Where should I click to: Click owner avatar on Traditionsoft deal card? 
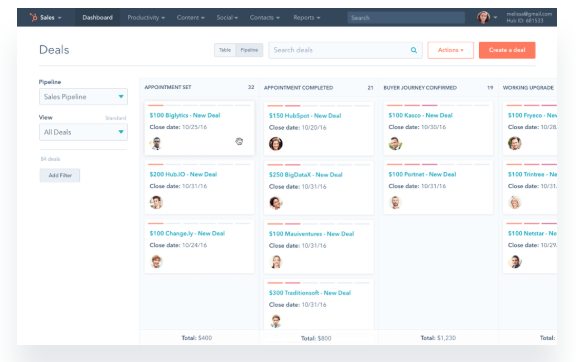coord(276,321)
